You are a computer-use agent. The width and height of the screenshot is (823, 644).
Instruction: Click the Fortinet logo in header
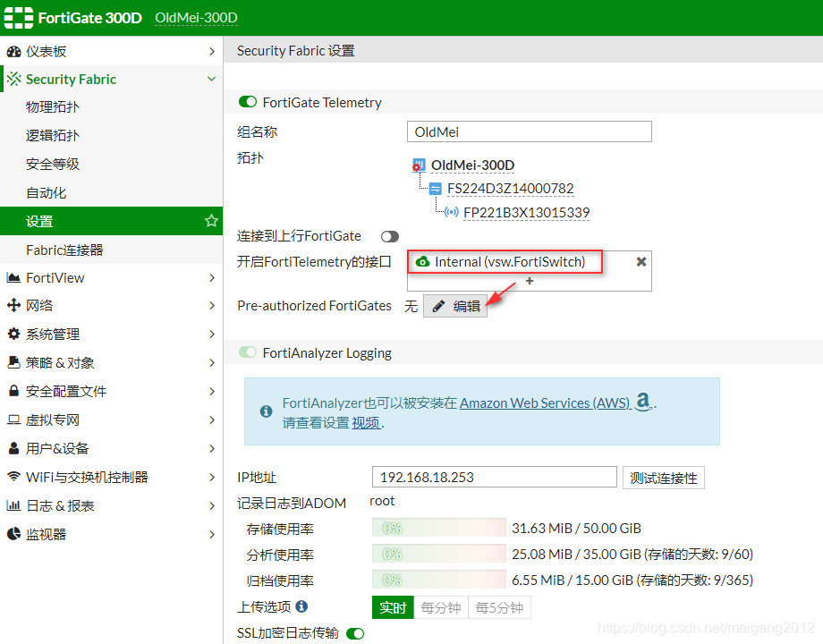19,18
